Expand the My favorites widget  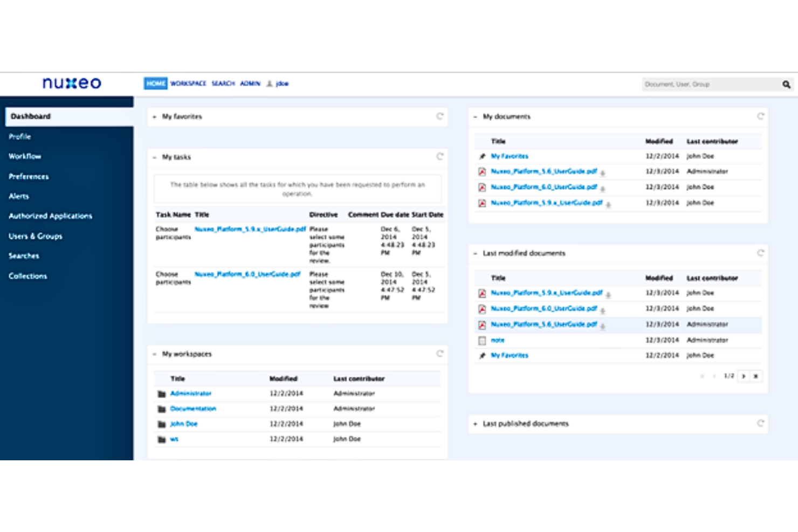click(154, 116)
